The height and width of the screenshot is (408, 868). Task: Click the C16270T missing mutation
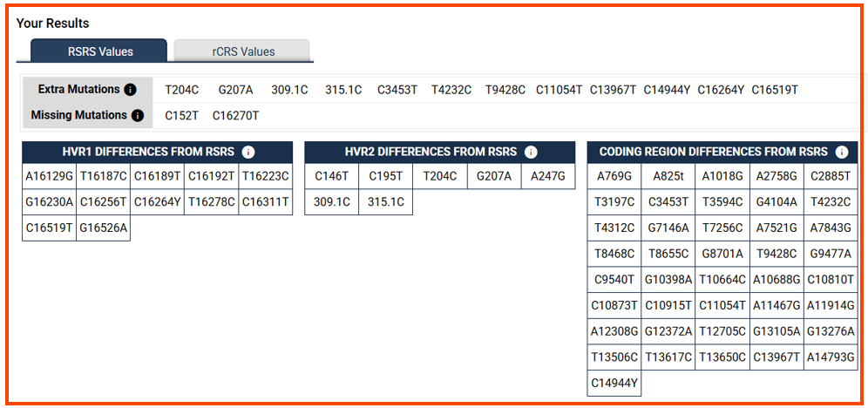236,116
